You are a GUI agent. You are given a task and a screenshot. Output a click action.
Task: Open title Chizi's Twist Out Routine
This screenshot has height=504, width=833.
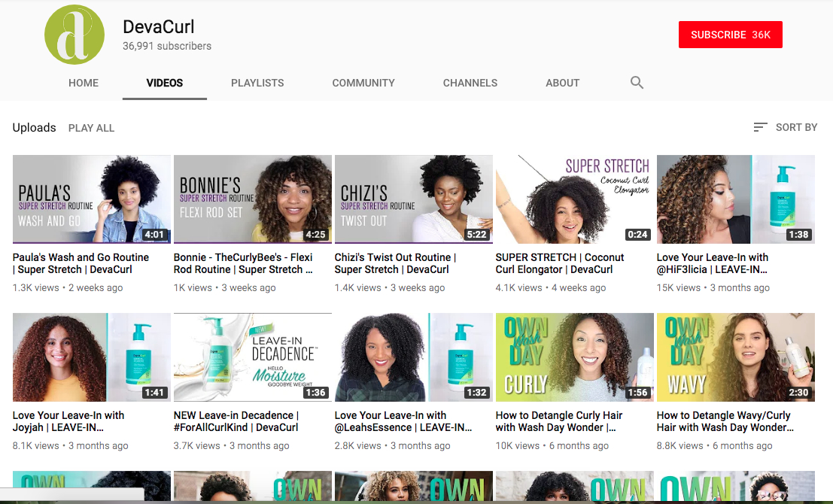coord(395,263)
